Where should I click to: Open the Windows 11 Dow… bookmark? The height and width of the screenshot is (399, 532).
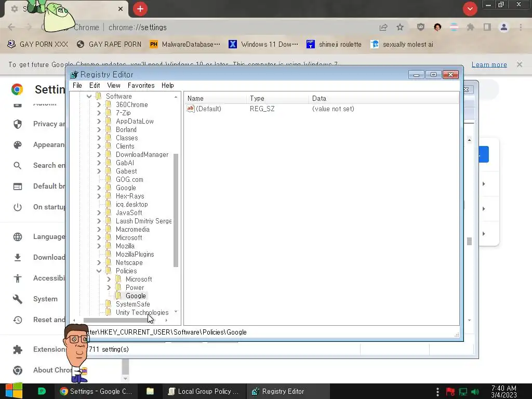click(263, 44)
